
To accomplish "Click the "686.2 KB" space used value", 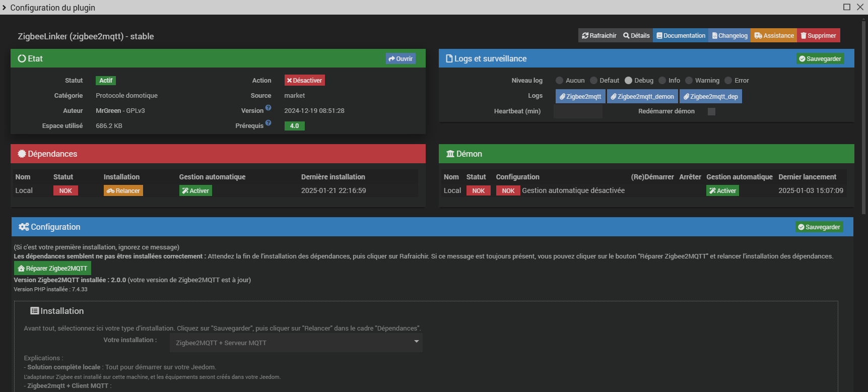I will pos(109,125).
